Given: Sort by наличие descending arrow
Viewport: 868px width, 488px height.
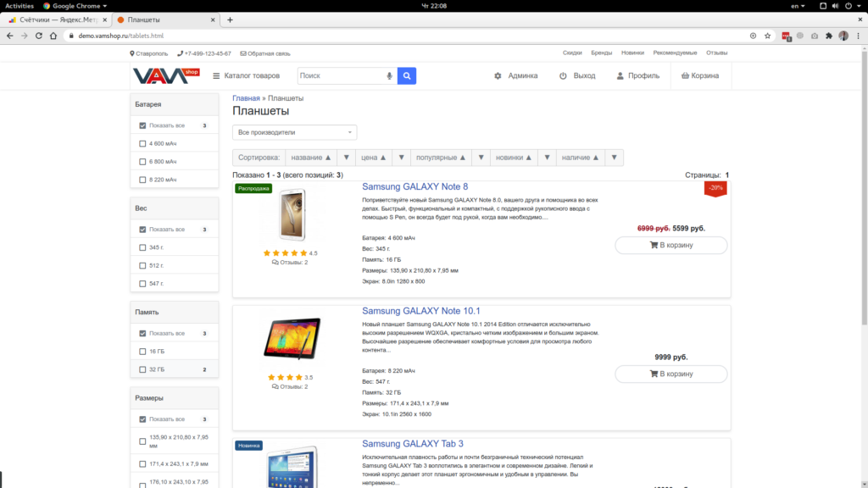Looking at the screenshot, I should [x=614, y=158].
